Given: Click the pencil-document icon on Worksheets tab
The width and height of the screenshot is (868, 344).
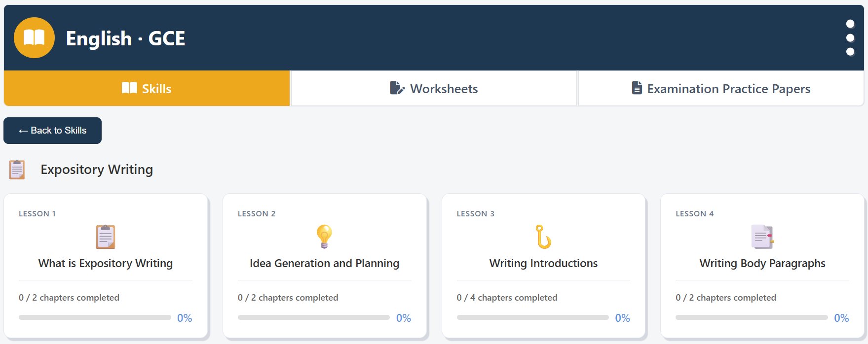Looking at the screenshot, I should [x=397, y=88].
